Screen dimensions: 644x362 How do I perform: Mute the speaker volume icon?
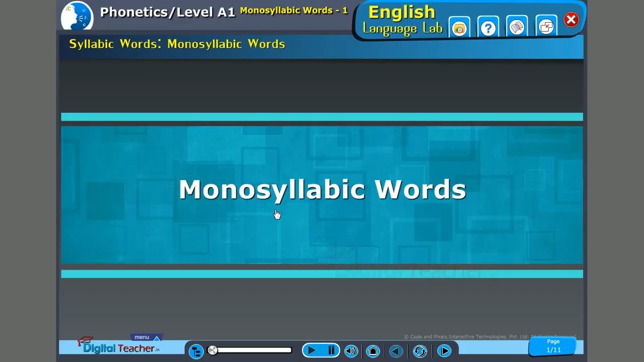click(351, 351)
